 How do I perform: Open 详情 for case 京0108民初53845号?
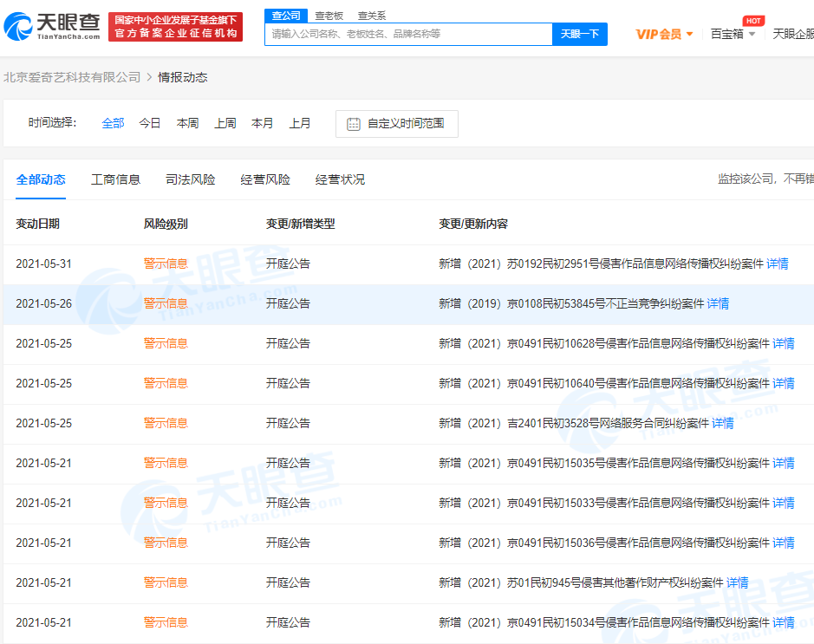click(x=718, y=304)
